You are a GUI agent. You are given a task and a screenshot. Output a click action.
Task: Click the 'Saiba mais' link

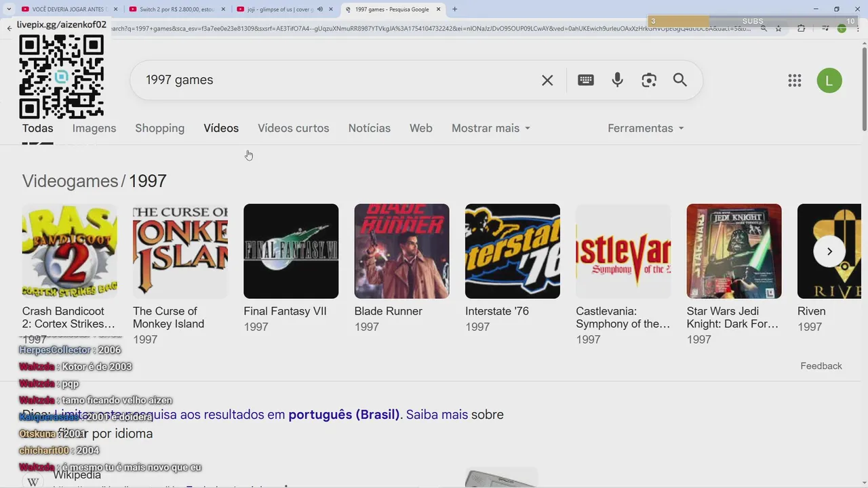click(x=437, y=415)
